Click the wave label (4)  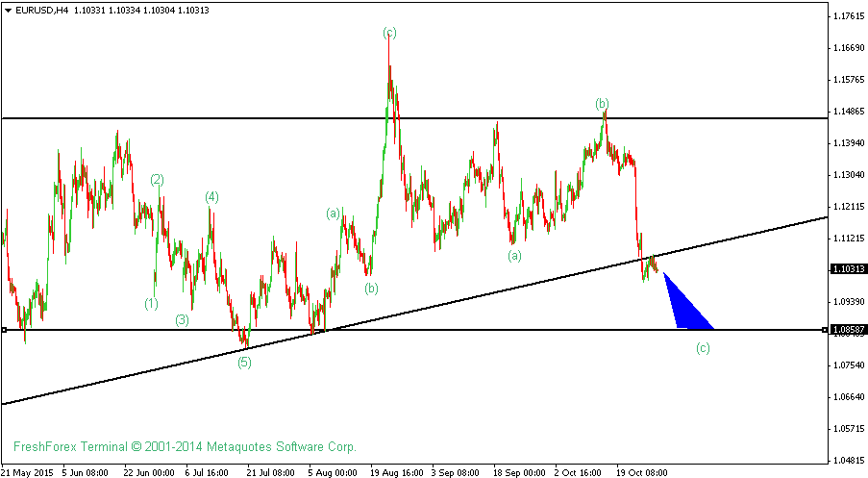coord(211,196)
